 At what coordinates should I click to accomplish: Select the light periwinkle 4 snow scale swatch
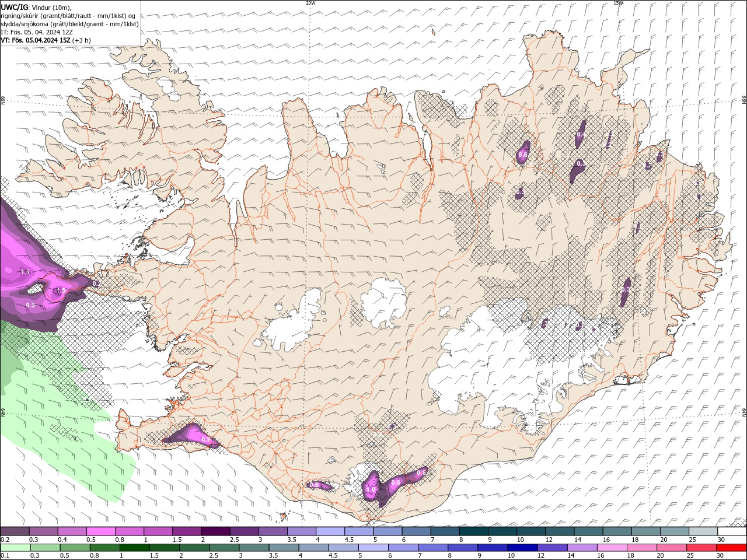330,531
